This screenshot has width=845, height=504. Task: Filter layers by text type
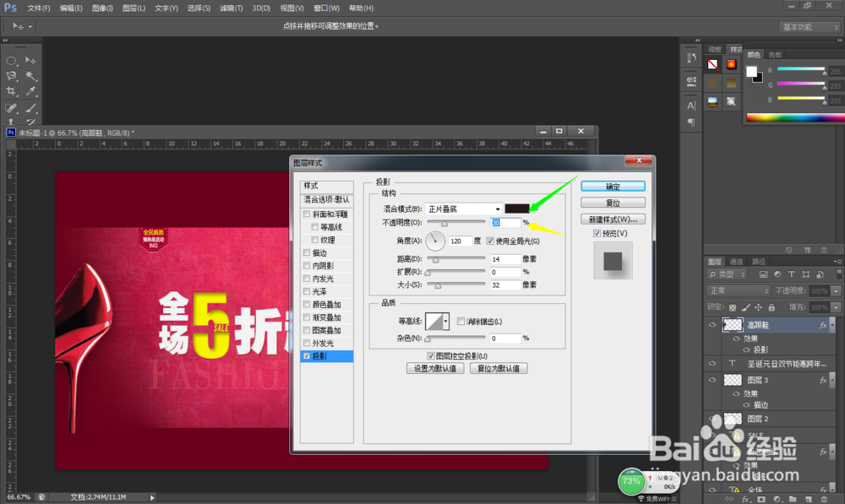[x=792, y=274]
